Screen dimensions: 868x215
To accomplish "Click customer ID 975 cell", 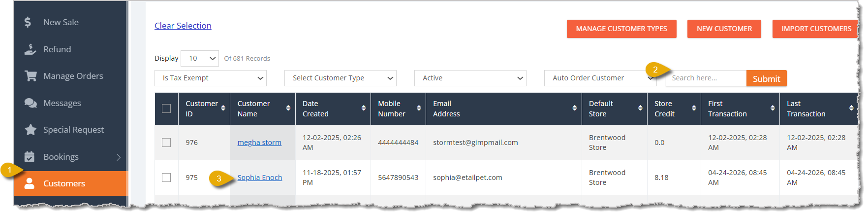I will click(x=191, y=178).
